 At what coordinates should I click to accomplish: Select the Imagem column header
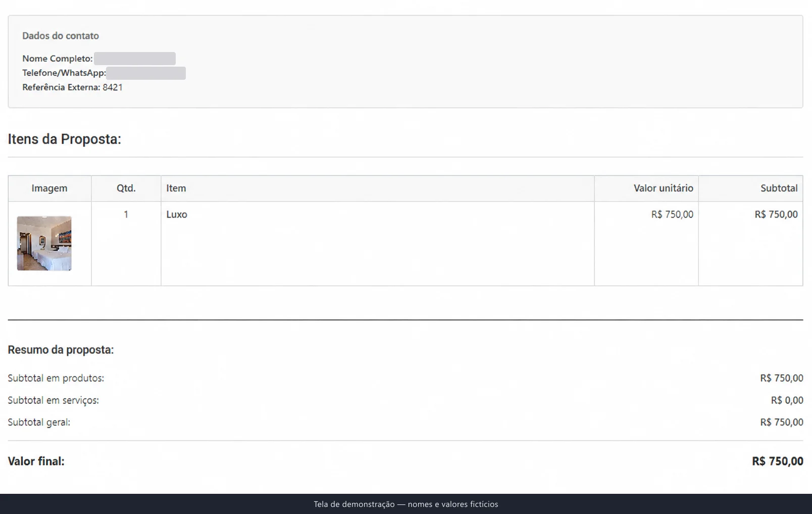pyautogui.click(x=49, y=188)
